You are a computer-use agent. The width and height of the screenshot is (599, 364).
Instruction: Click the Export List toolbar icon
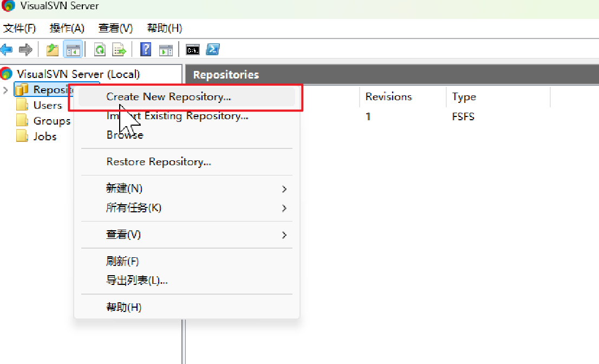click(x=119, y=50)
